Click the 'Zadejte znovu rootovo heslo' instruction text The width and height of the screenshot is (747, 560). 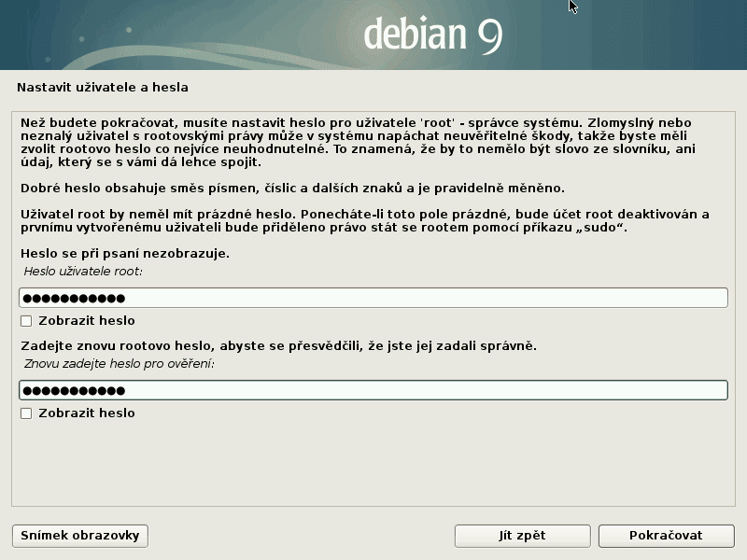coord(278,345)
